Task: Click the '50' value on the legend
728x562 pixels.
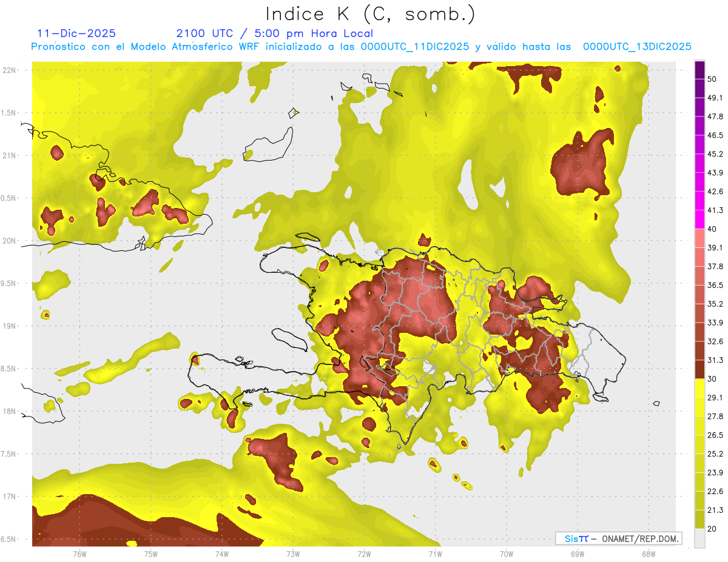Action: [712, 79]
